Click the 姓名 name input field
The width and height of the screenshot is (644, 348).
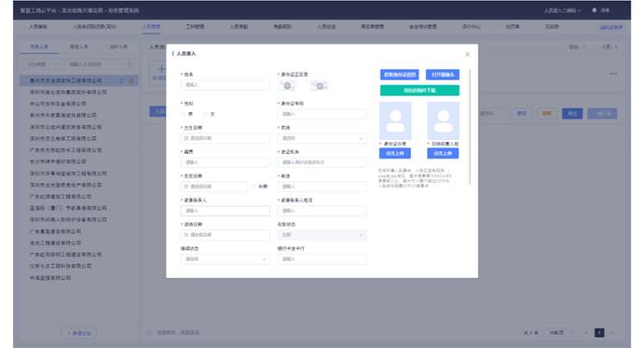tap(225, 85)
